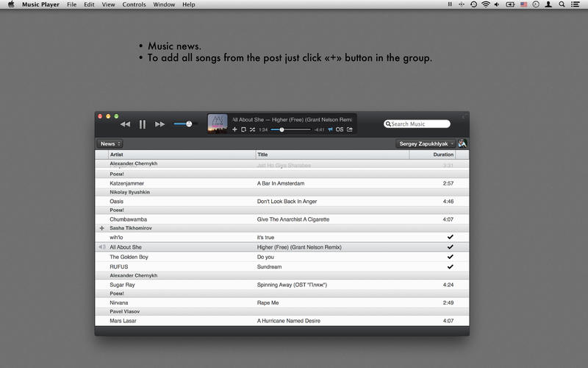Select "Spinning Away" Sugar Ray track
Screen dimensions: 588x368
[x=282, y=285]
